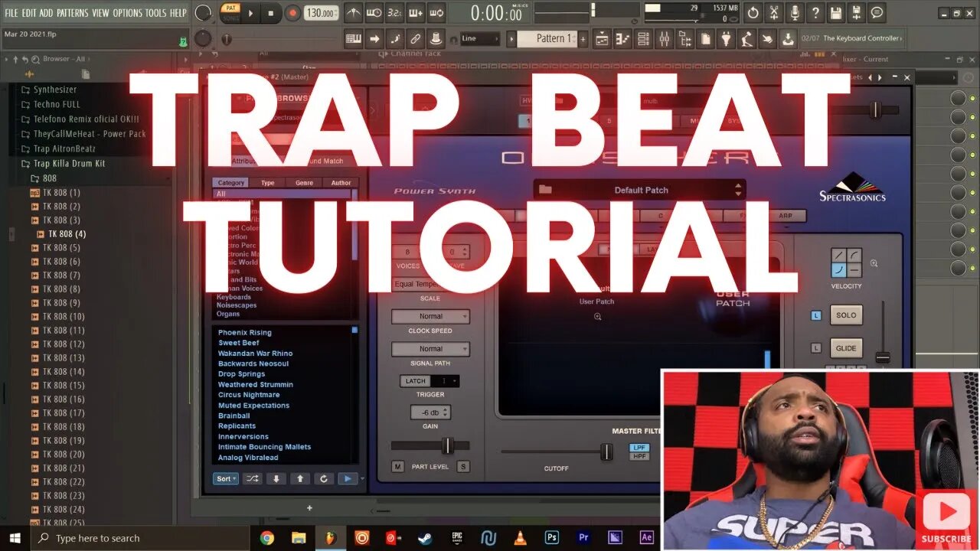Image resolution: width=980 pixels, height=551 pixels.
Task: Click the microphone audio recording icon
Action: [x=795, y=13]
